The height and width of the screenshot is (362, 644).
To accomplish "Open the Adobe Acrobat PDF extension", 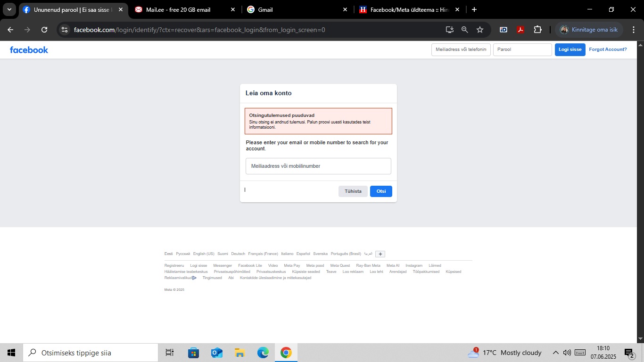I will click(x=520, y=30).
